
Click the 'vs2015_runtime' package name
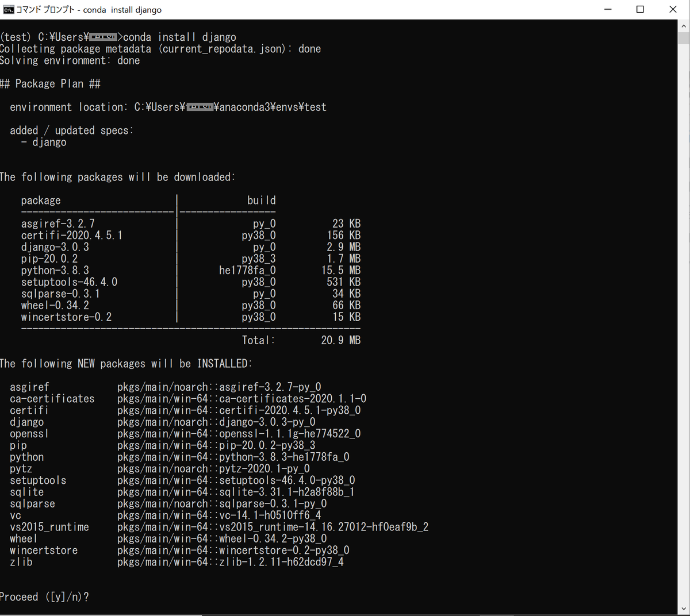tap(49, 527)
